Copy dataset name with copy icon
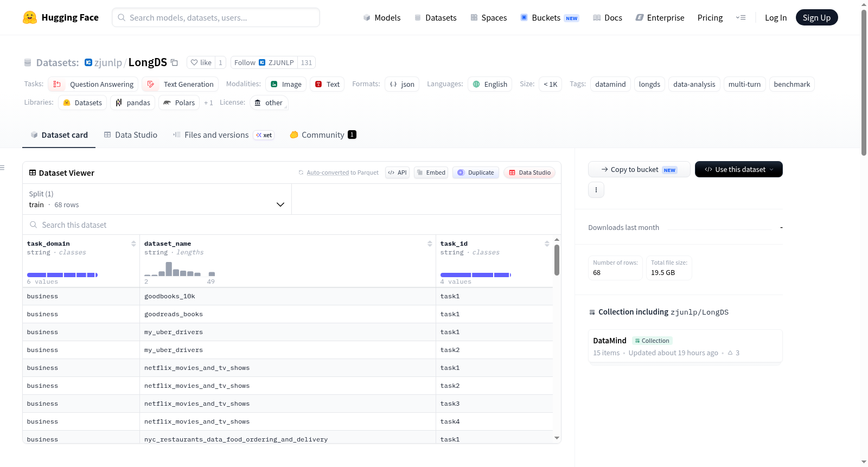Screen dimensions: 868x467 pos(174,62)
